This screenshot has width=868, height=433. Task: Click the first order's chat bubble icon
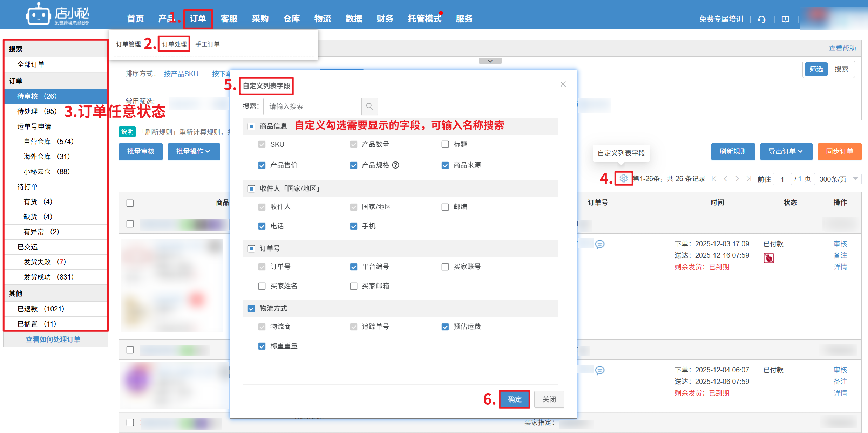click(600, 244)
